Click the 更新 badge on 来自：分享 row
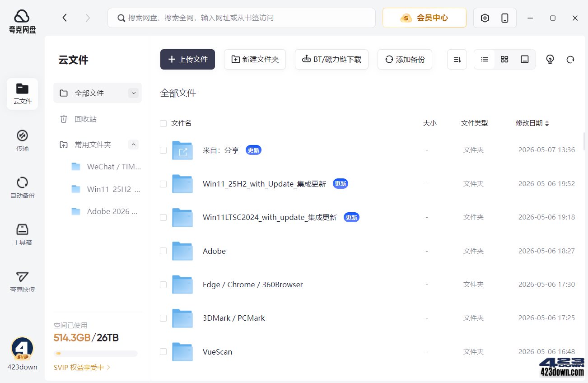Screen dimensions: 588x383 253,150
